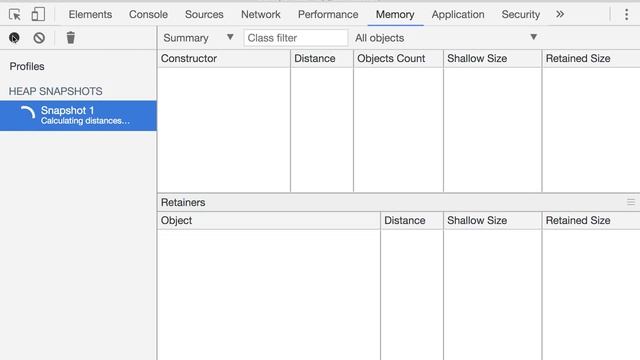Sort by upper Shallow Size column

click(x=492, y=58)
